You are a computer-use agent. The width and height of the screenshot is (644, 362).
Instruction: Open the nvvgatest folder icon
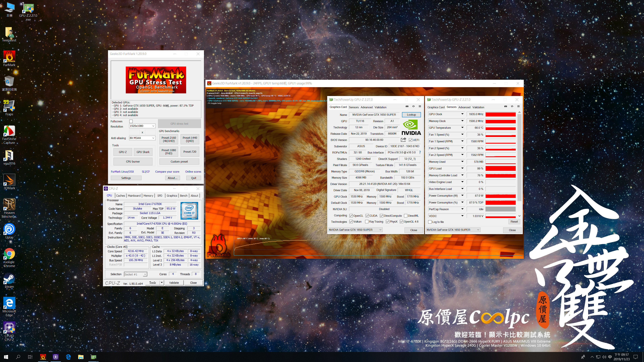[x=9, y=34]
